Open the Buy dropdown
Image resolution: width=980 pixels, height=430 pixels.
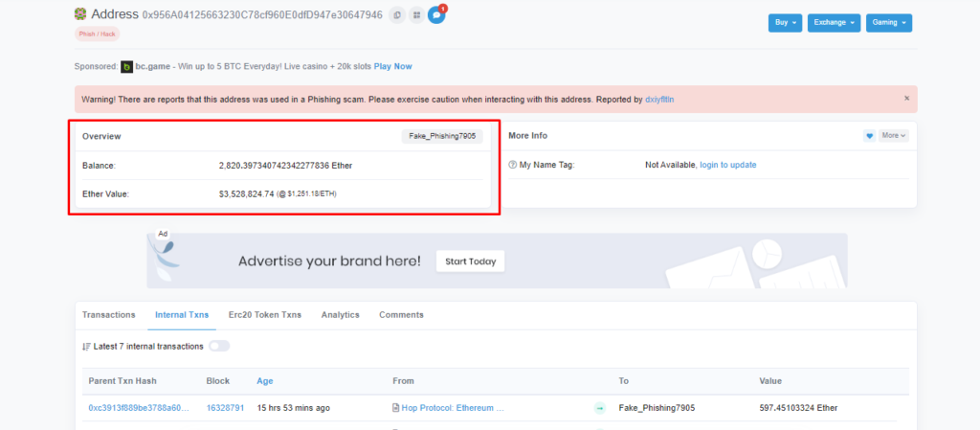click(785, 23)
